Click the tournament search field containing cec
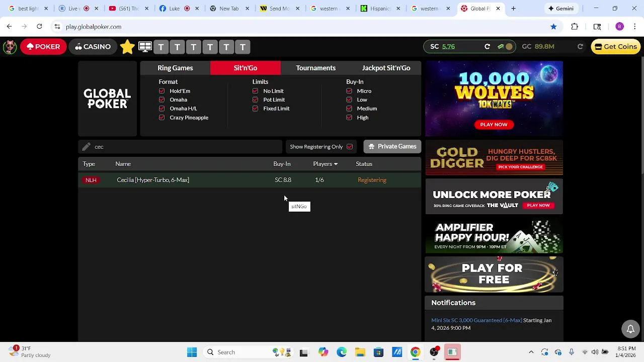 pyautogui.click(x=180, y=147)
